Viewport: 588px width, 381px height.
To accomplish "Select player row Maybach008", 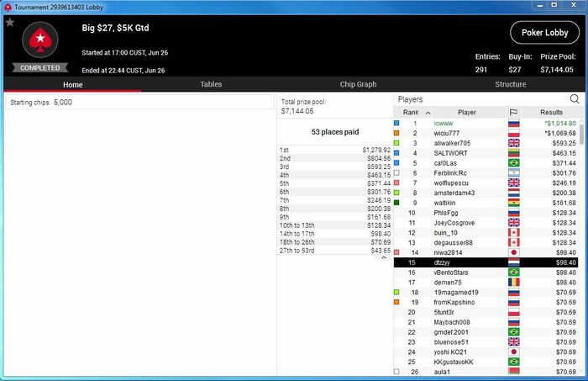I will pyautogui.click(x=486, y=322).
